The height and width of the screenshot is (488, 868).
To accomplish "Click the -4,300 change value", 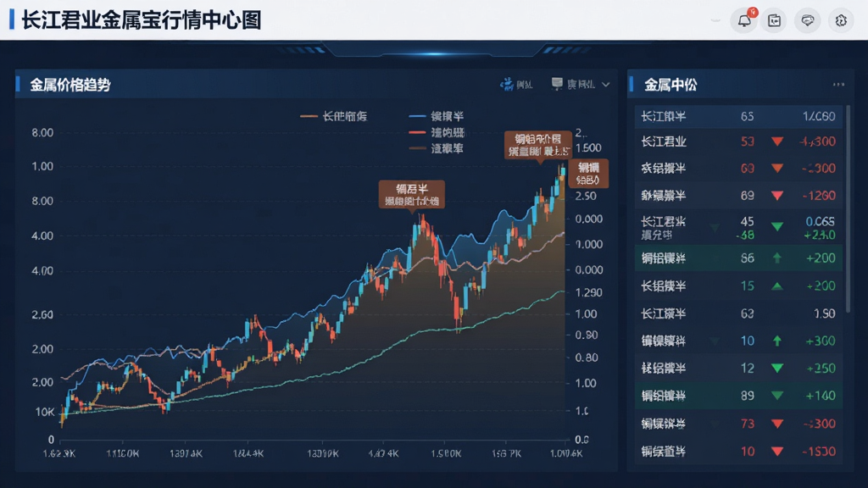I will 817,141.
